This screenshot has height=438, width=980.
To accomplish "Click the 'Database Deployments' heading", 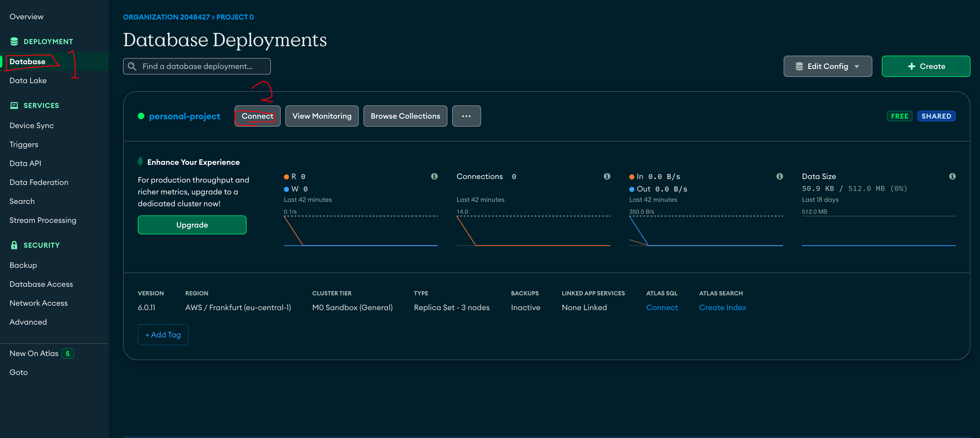I will pos(225,40).
